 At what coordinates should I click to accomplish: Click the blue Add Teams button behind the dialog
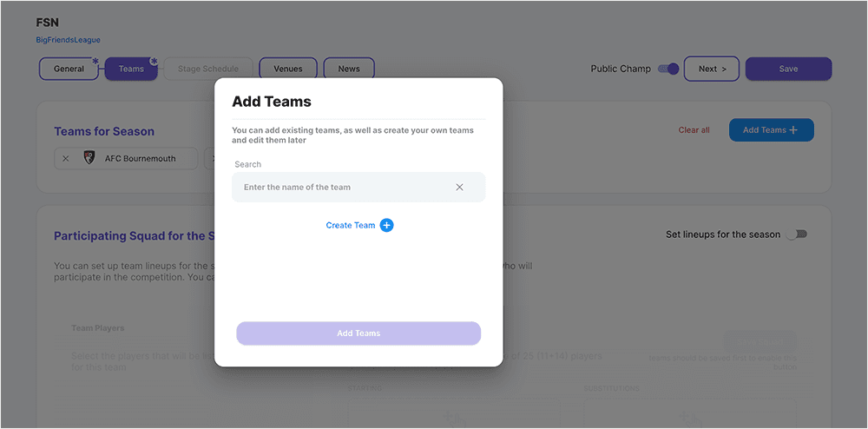pos(771,130)
